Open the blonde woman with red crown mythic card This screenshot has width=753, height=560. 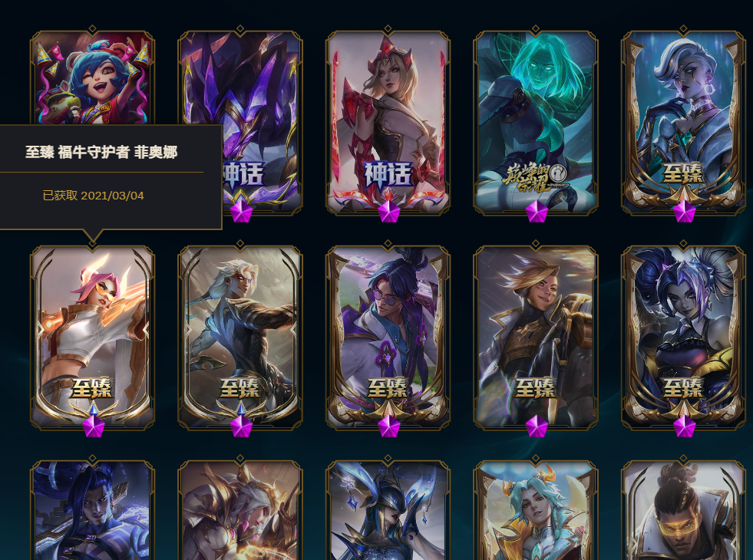pos(388,122)
